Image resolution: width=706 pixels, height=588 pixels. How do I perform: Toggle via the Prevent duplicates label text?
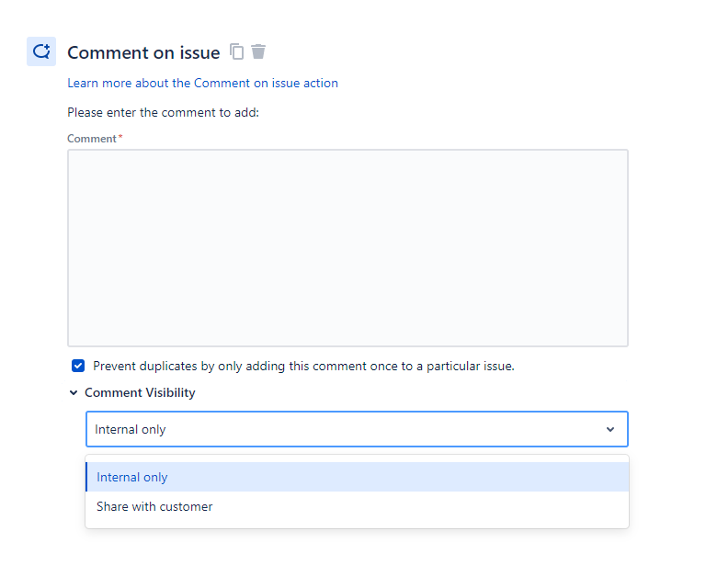pyautogui.click(x=303, y=367)
